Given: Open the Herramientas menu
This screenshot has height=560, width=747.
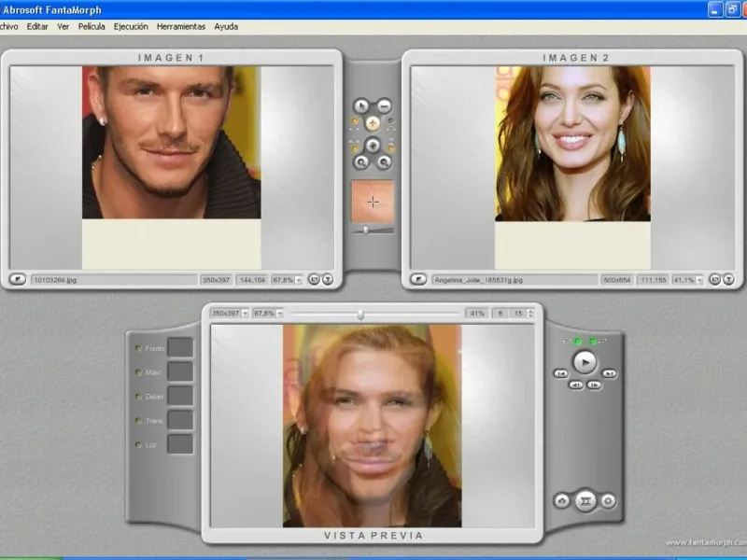Looking at the screenshot, I should 180,26.
